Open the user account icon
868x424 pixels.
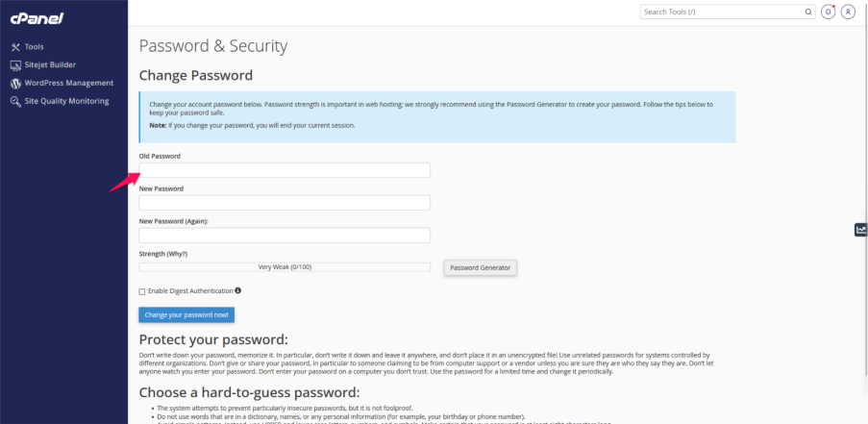click(848, 12)
